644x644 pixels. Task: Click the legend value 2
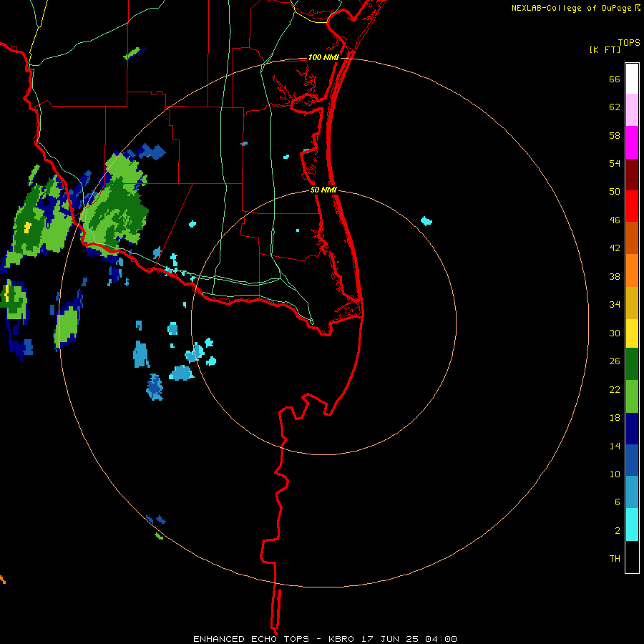(618, 530)
